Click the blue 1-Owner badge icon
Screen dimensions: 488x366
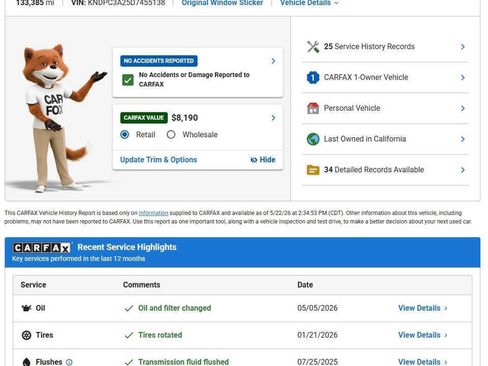pos(313,77)
